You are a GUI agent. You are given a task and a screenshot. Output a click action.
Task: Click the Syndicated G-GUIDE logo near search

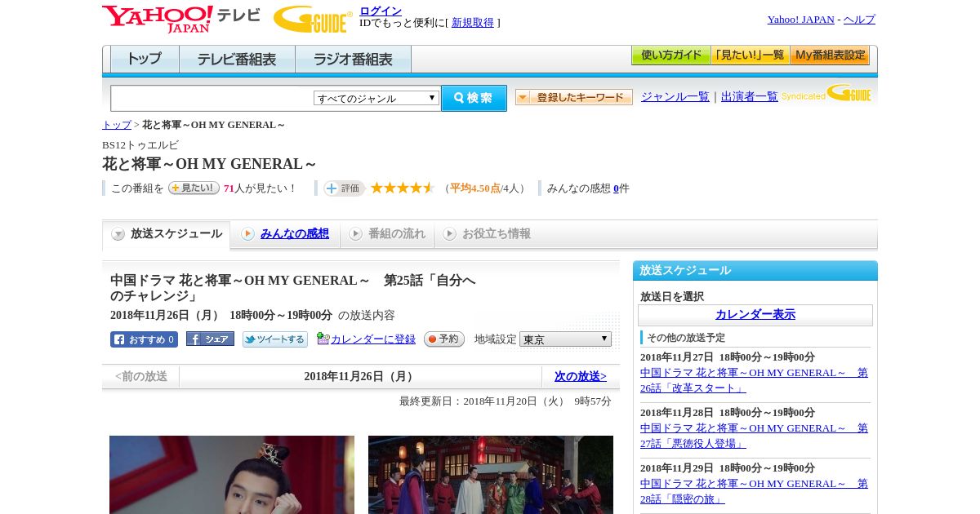click(x=826, y=93)
